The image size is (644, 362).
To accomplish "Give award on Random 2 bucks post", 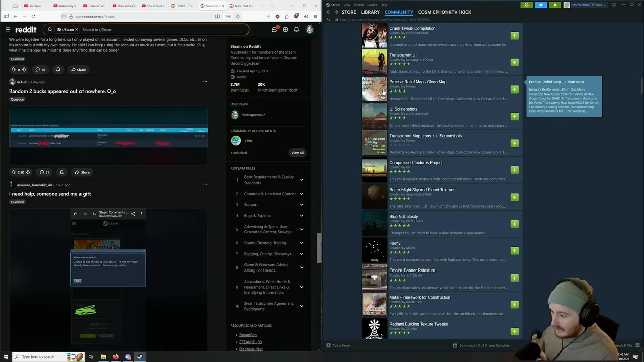I will click(62, 172).
